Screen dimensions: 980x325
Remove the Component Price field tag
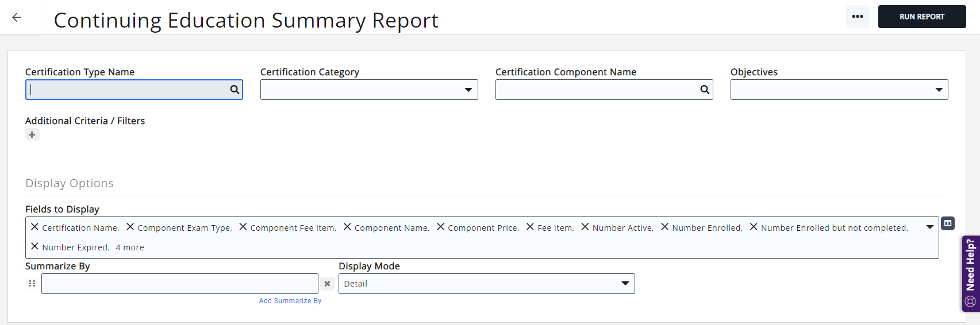440,227
